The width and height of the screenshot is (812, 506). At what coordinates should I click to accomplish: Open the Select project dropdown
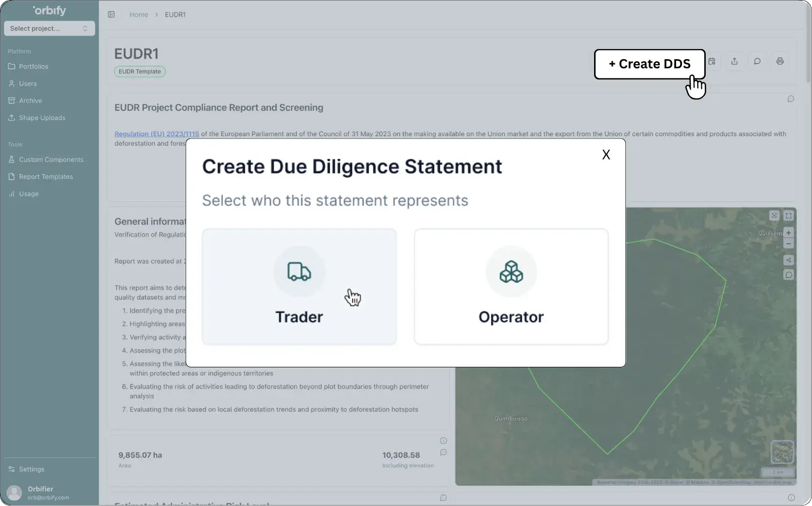click(x=49, y=28)
